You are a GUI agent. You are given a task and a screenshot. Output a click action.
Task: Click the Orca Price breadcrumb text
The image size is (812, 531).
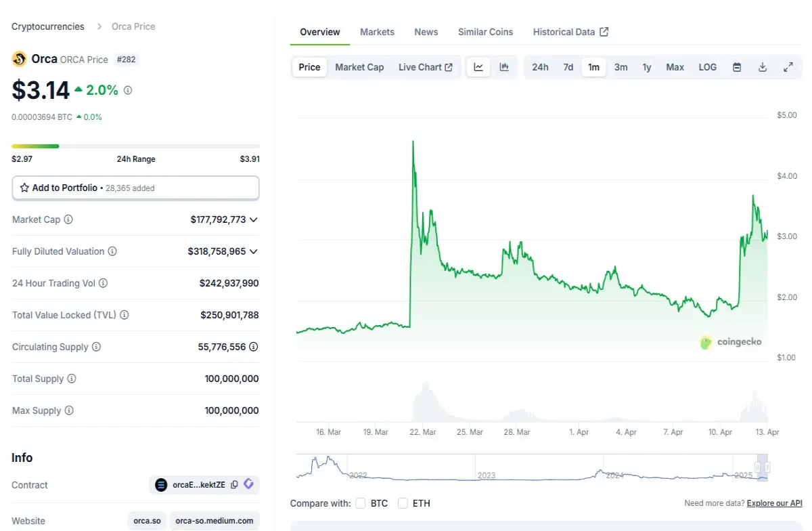[133, 26]
